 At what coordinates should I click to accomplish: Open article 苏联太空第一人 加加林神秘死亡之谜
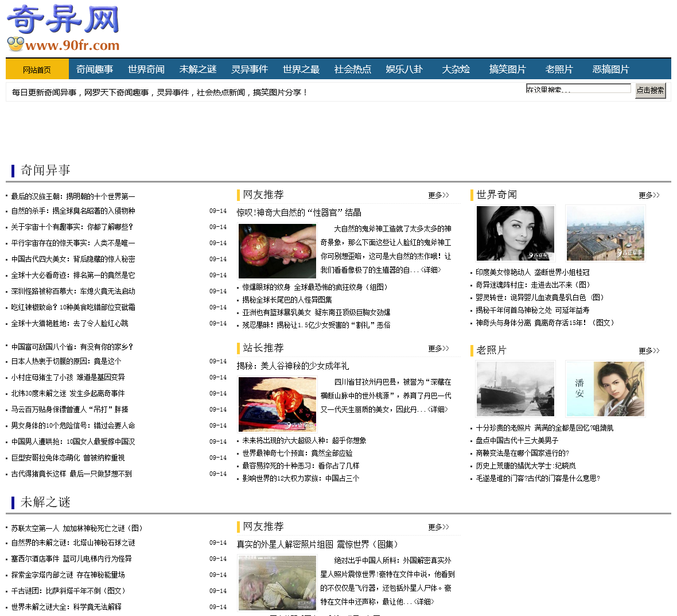point(76,528)
